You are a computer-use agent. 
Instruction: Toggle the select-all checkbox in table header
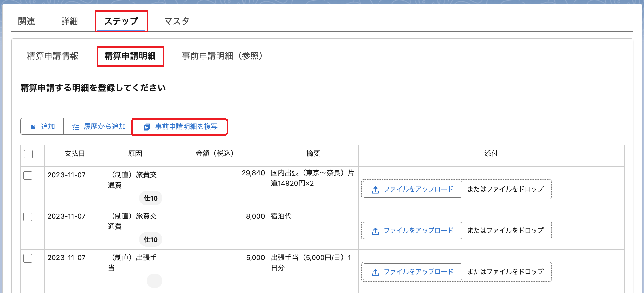click(x=28, y=154)
